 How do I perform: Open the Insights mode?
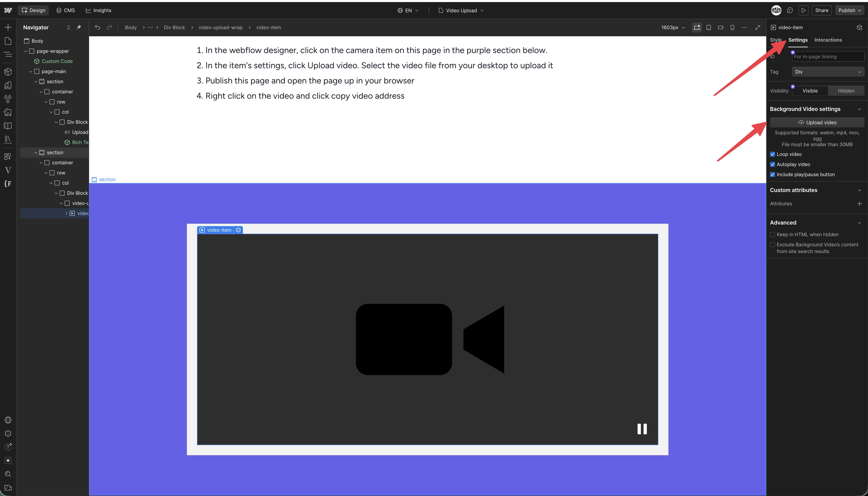pos(98,10)
